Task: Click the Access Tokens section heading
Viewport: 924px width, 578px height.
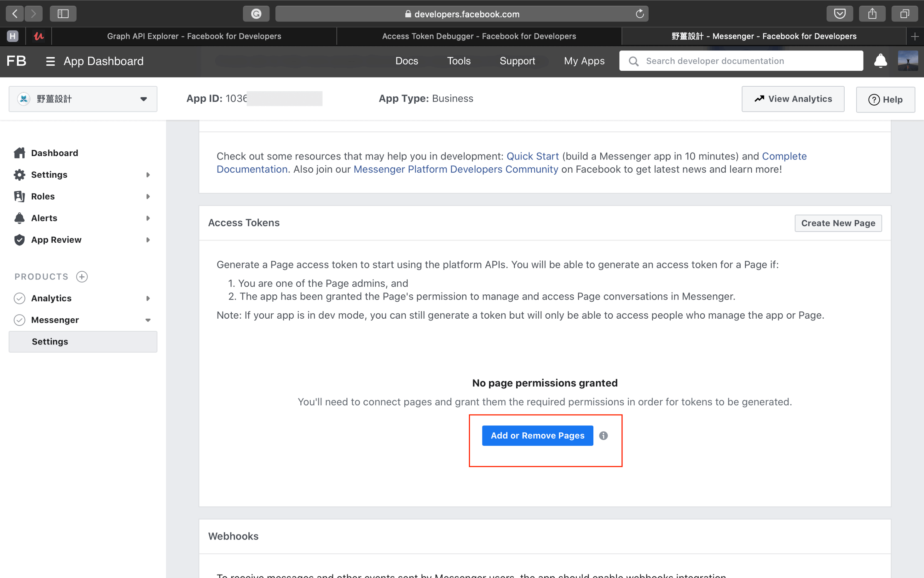Action: tap(244, 223)
